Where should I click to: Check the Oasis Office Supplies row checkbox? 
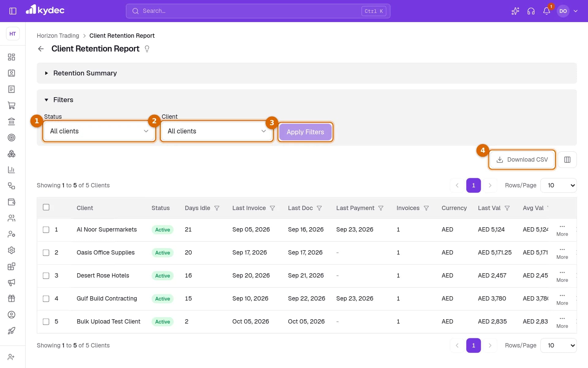(x=46, y=253)
